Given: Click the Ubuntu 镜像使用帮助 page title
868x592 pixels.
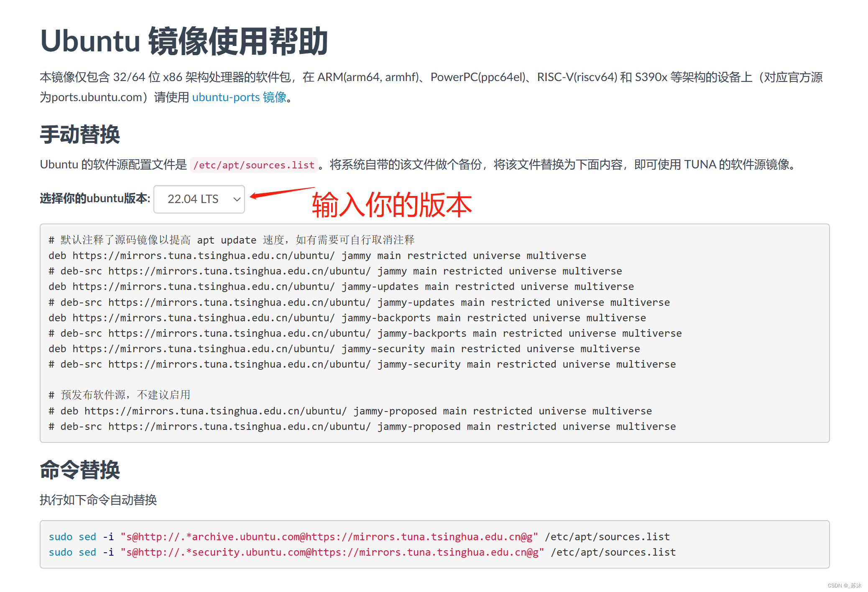Looking at the screenshot, I should coord(184,41).
